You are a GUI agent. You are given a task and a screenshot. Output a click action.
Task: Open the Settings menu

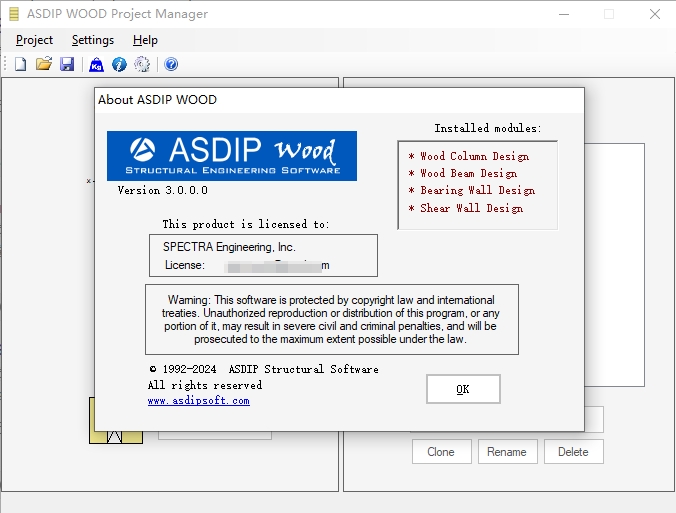[93, 40]
